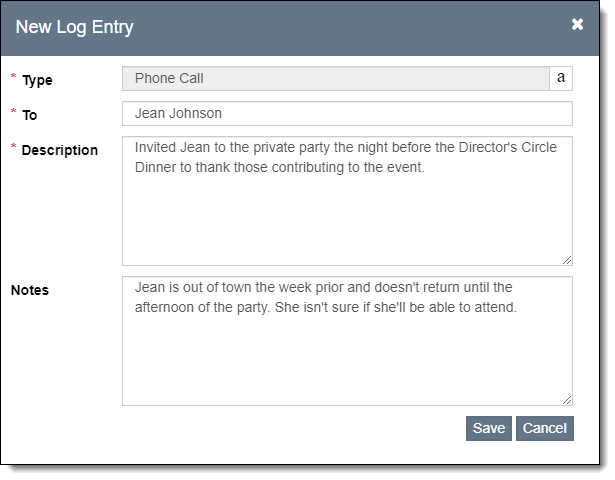615x480 pixels.
Task: Save the log entry
Action: pyautogui.click(x=488, y=428)
